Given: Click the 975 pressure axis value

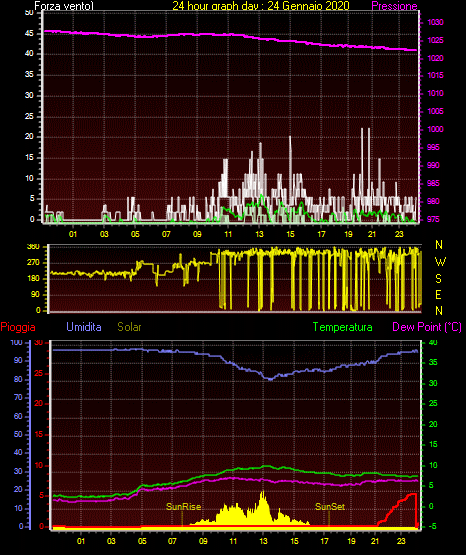Looking at the screenshot, I should 433,219.
